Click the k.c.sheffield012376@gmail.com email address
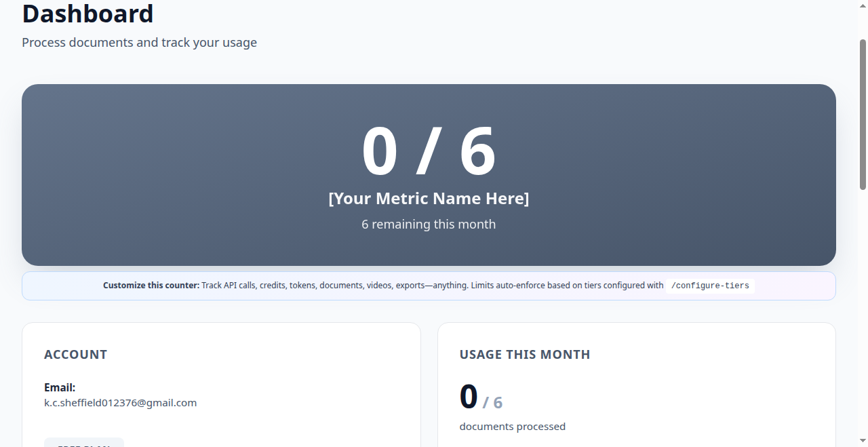The height and width of the screenshot is (447, 868). pyautogui.click(x=121, y=403)
